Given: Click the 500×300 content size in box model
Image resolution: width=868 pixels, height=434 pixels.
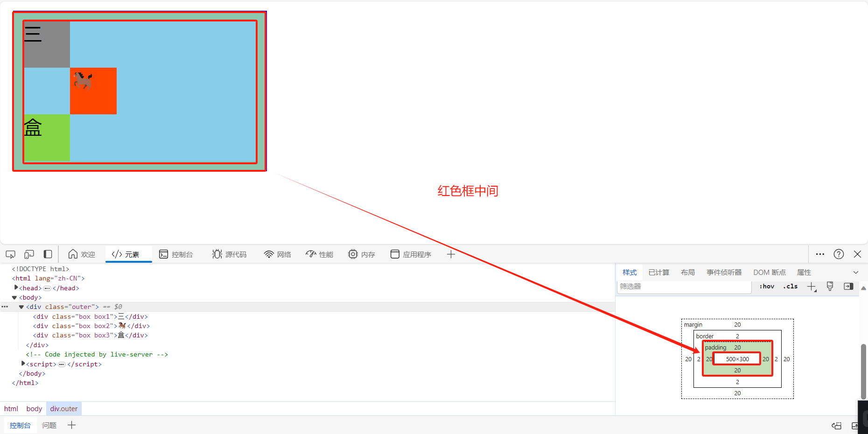Looking at the screenshot, I should pyautogui.click(x=737, y=359).
